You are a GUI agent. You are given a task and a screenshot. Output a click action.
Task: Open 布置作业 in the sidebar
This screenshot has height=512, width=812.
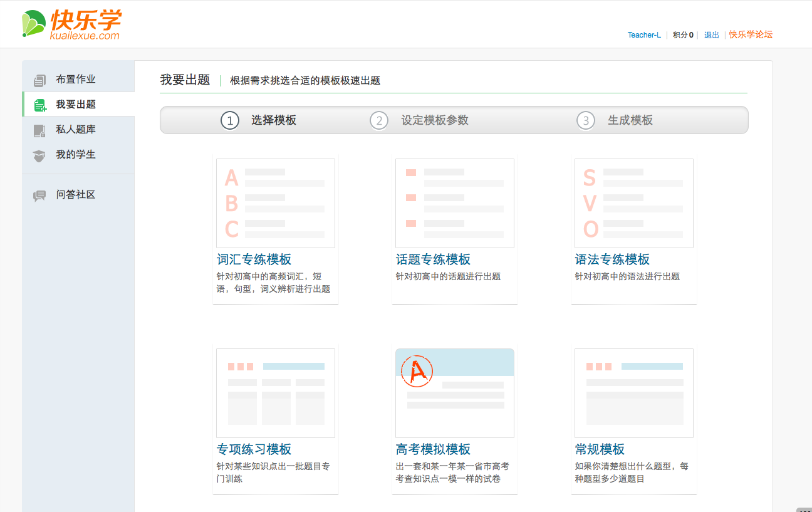(x=76, y=80)
